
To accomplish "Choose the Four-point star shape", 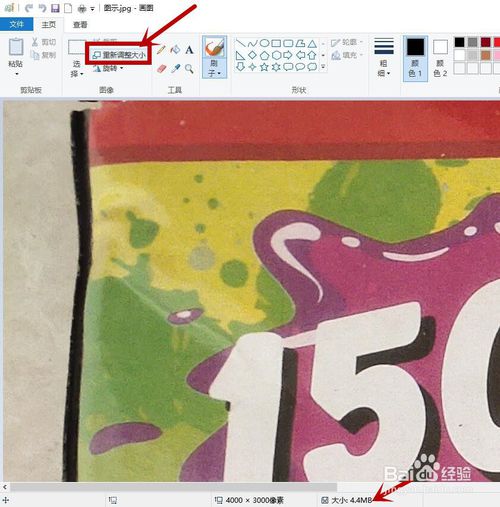I will 252,67.
